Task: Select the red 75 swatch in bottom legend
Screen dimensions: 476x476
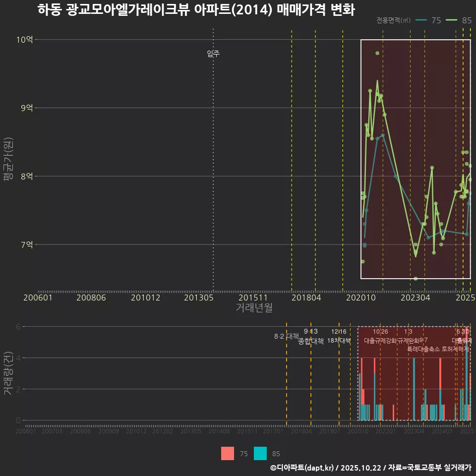Action: click(x=227, y=453)
